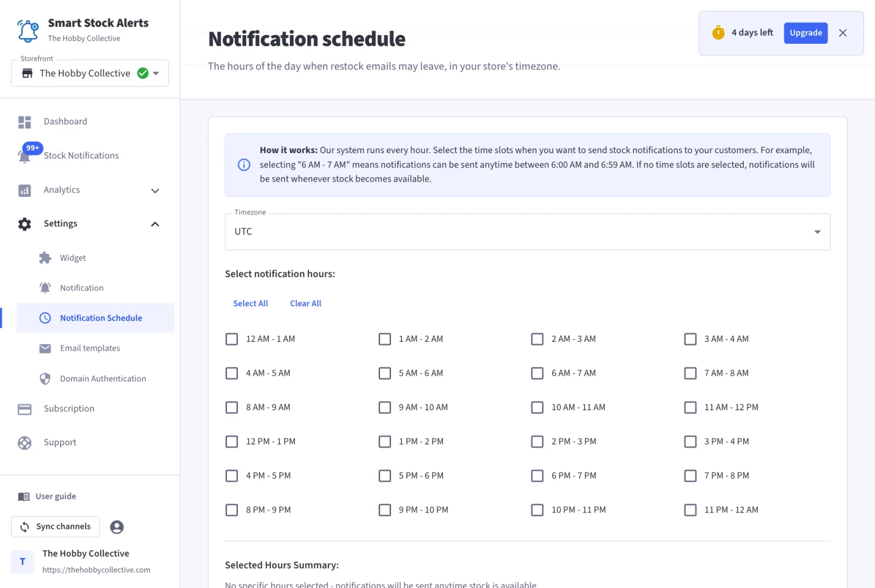
Task: Open the Storefront selector dropdown
Action: point(90,73)
